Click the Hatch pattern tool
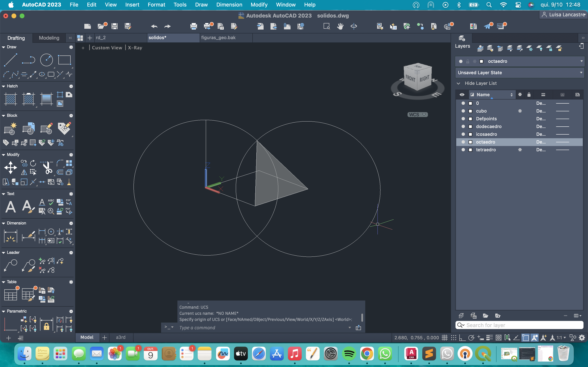Screen dimensions: 588x367 pyautogui.click(x=10, y=99)
